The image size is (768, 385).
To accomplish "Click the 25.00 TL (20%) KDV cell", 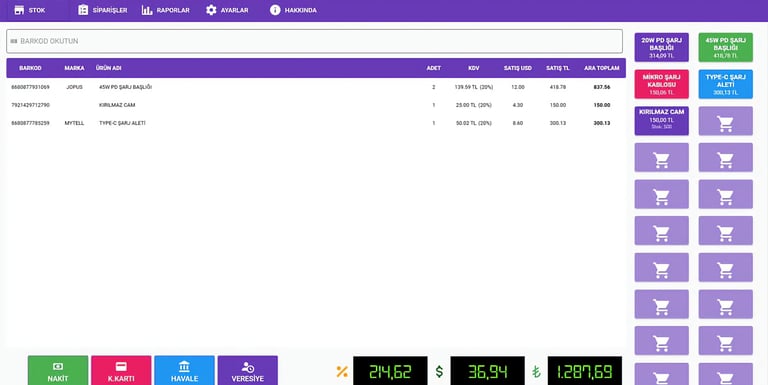I will tap(474, 105).
